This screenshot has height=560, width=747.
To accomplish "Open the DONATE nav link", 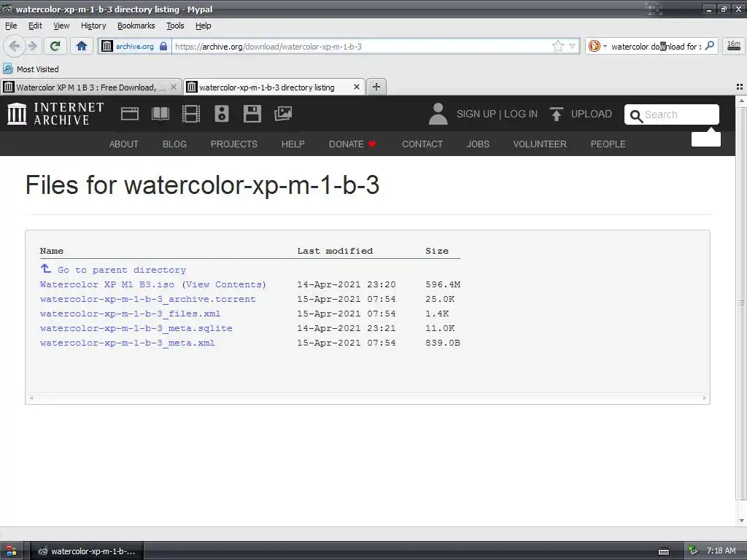I will pyautogui.click(x=352, y=144).
